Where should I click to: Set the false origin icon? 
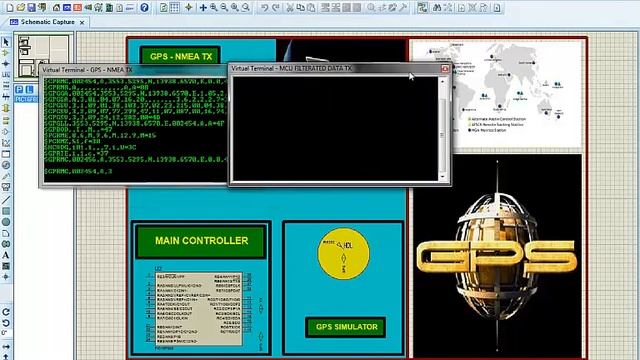(x=189, y=7)
